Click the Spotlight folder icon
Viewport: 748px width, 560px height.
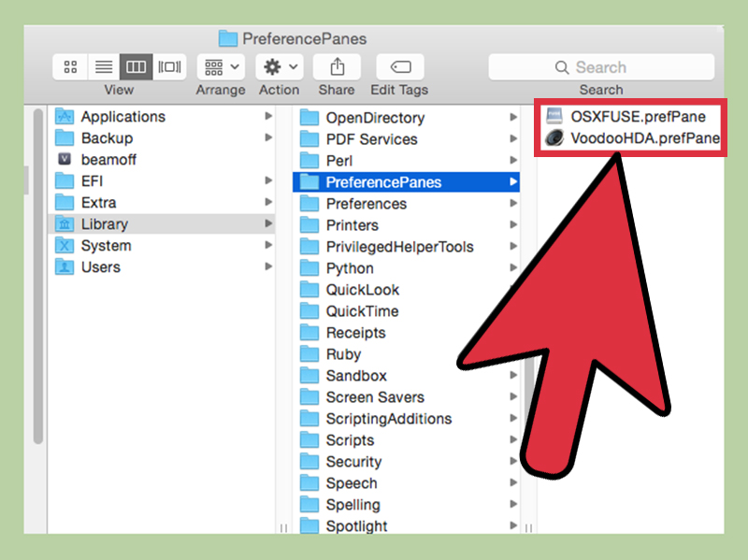click(x=309, y=524)
